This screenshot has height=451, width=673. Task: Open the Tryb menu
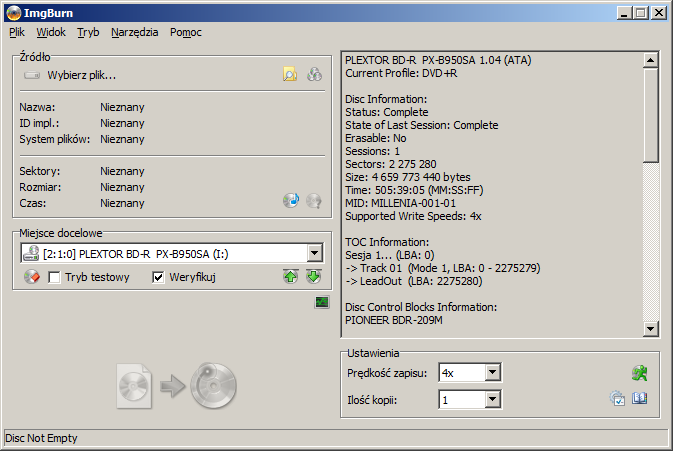coord(88,32)
